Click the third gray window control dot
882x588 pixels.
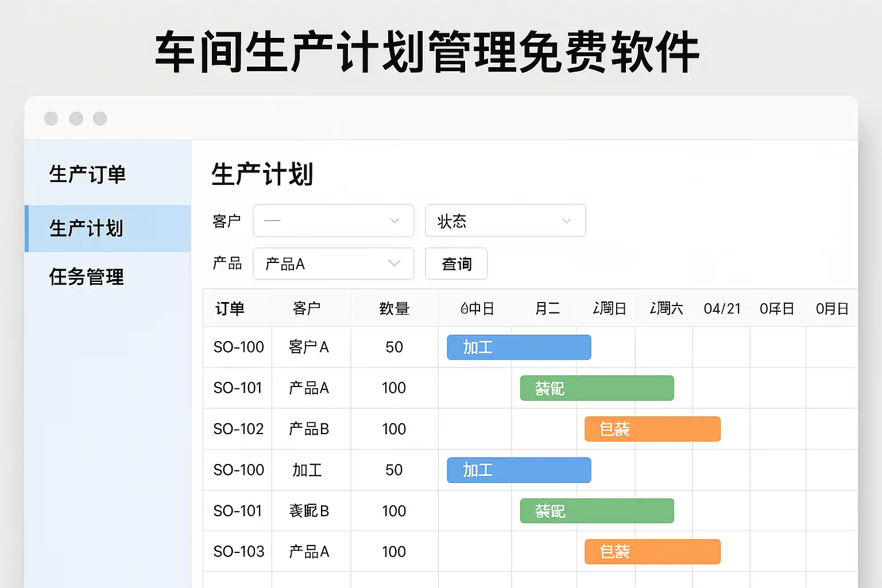point(100,118)
